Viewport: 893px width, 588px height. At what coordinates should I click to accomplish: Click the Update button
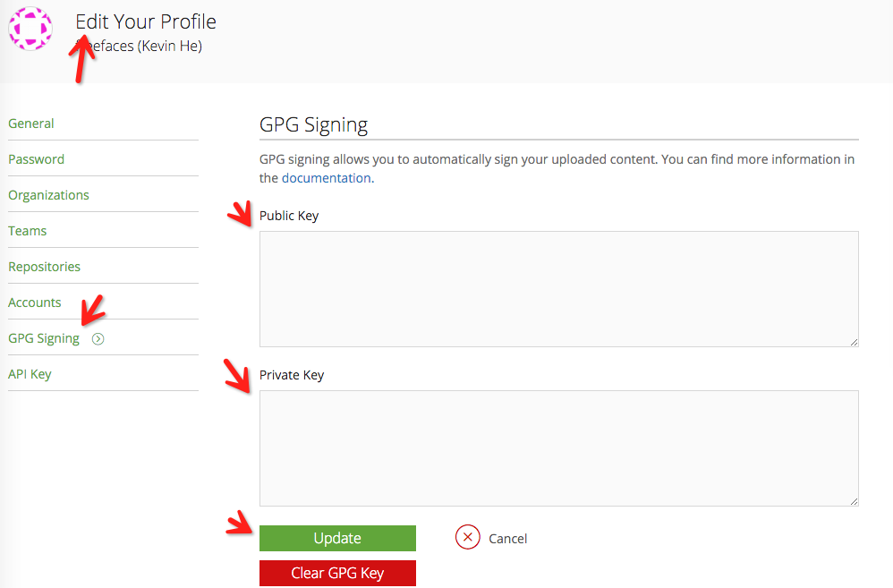point(337,538)
